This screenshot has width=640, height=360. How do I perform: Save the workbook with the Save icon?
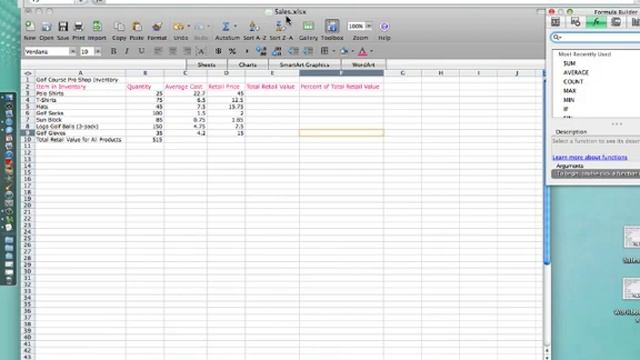62,27
